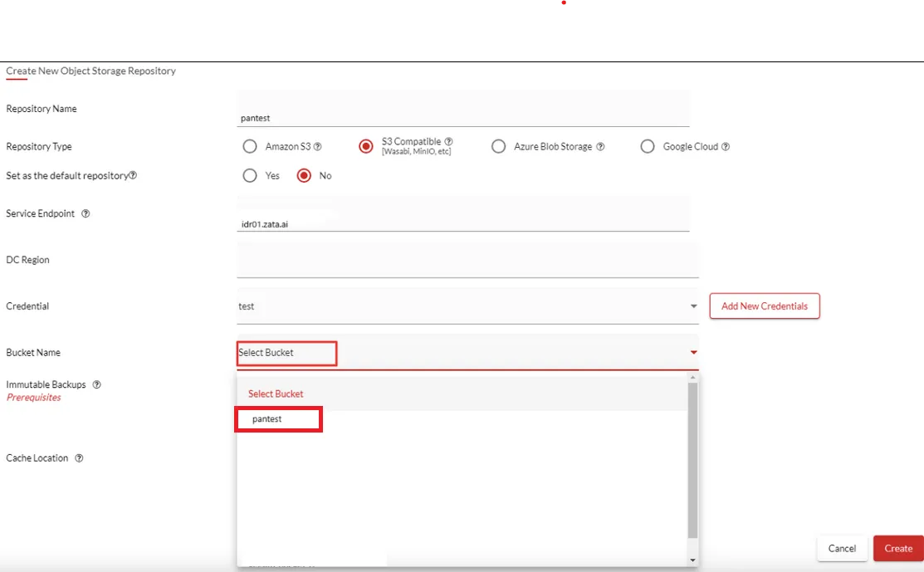Click bucket list scrollbar thumb
The height and width of the screenshot is (572, 924).
692,459
